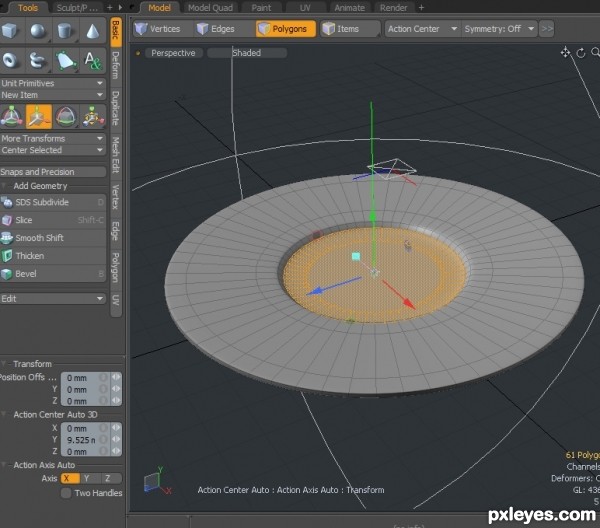
Task: Switch to Items selection mode
Action: pyautogui.click(x=350, y=29)
